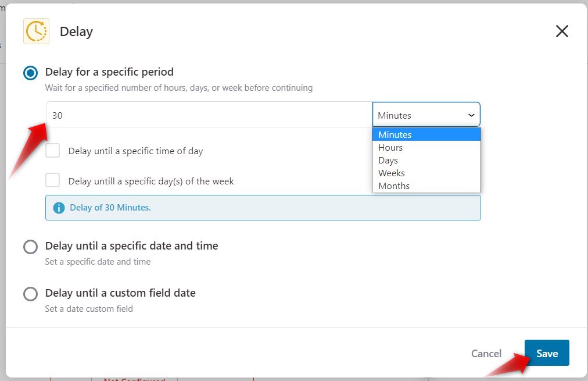
Task: Click the blue info icon in delay summary
Action: pyautogui.click(x=59, y=208)
